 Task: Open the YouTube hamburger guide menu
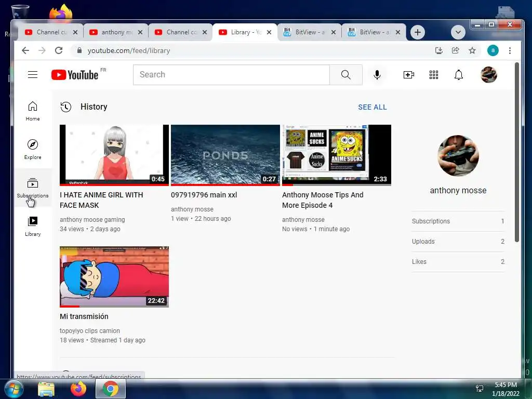[x=33, y=75]
